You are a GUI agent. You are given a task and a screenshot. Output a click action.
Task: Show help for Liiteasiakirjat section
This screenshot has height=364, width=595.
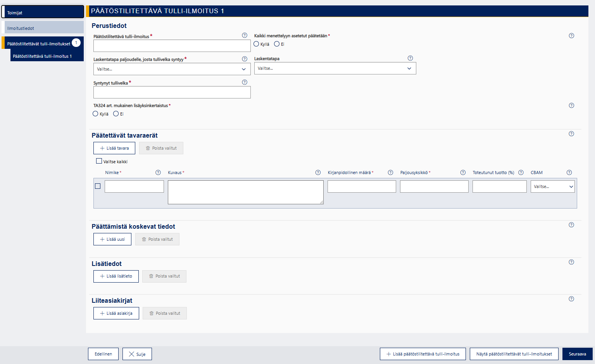click(571, 299)
